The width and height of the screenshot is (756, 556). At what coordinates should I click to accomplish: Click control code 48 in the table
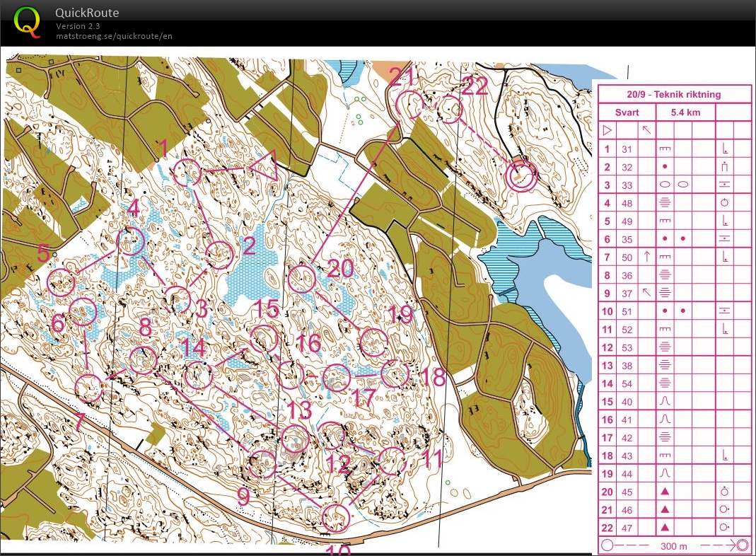627,203
